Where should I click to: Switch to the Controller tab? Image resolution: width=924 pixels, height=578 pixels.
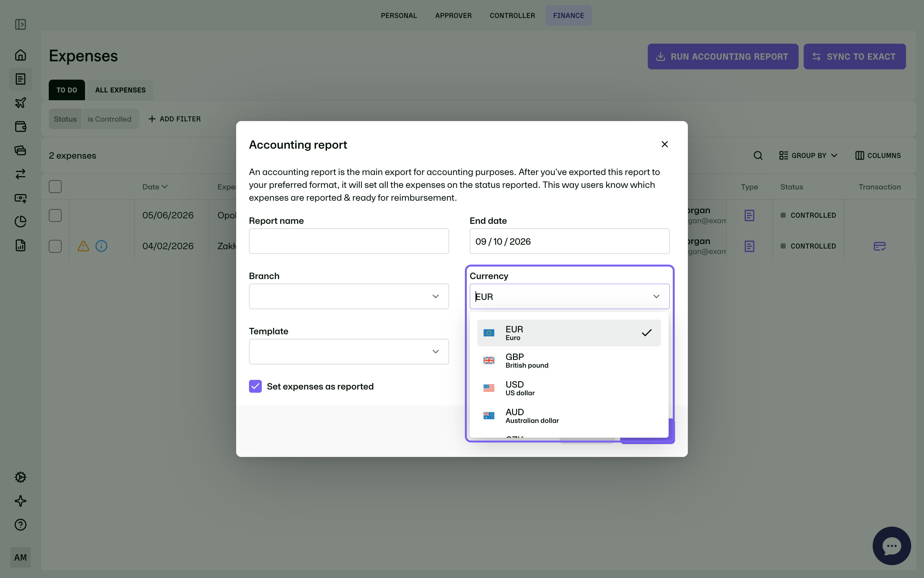pyautogui.click(x=512, y=16)
